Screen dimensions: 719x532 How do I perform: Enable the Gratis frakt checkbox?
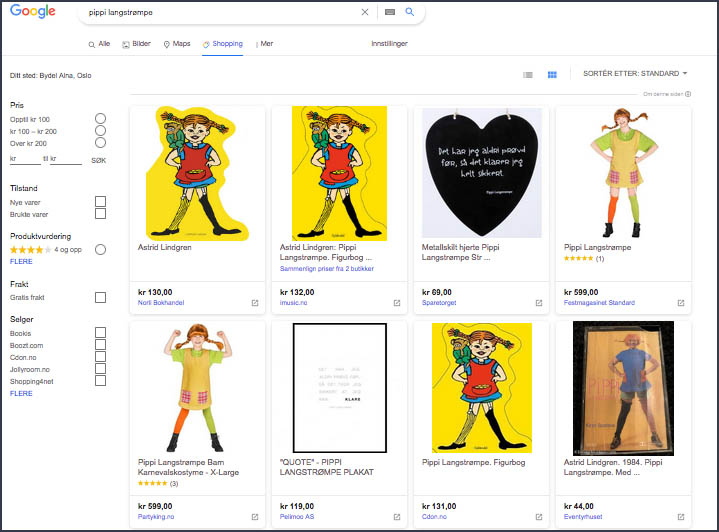pos(100,297)
